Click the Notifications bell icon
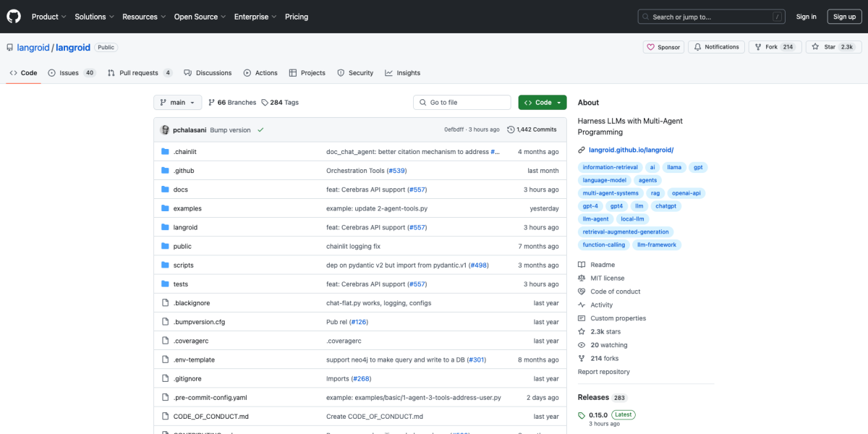This screenshot has height=434, width=868. [698, 47]
